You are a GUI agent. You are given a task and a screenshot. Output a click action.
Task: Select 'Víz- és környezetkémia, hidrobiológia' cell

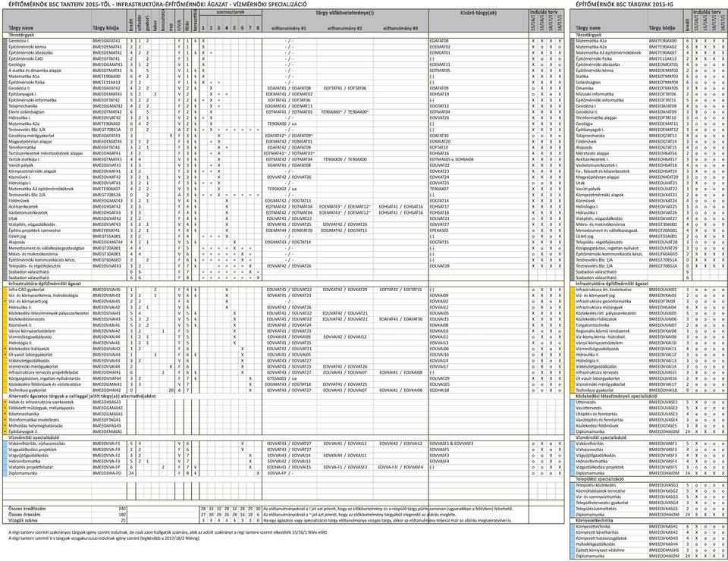(x=43, y=296)
